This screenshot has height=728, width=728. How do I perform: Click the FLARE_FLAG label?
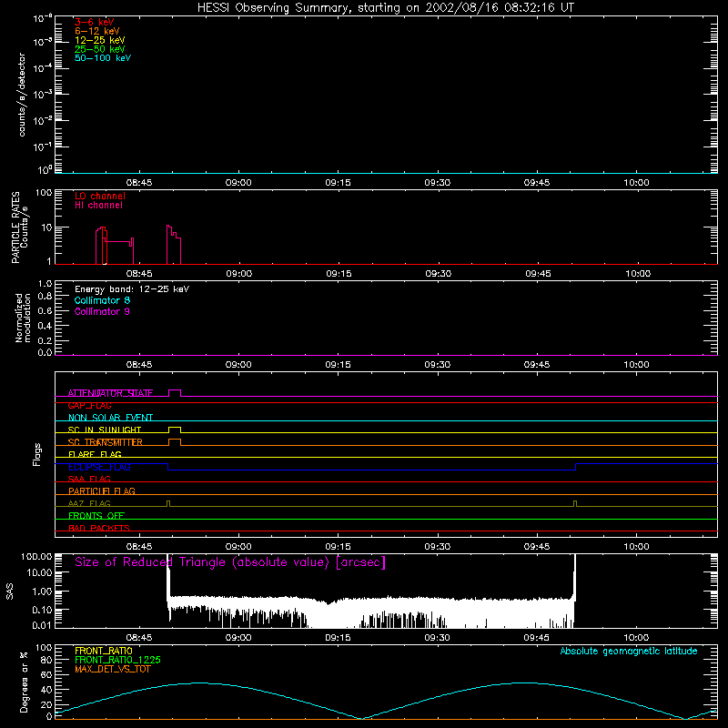click(95, 454)
